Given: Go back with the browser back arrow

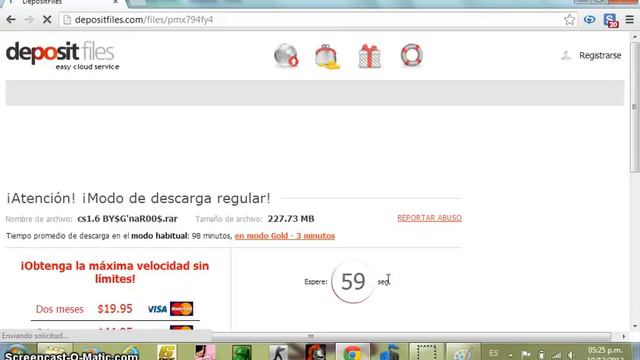Looking at the screenshot, I should (x=11, y=20).
